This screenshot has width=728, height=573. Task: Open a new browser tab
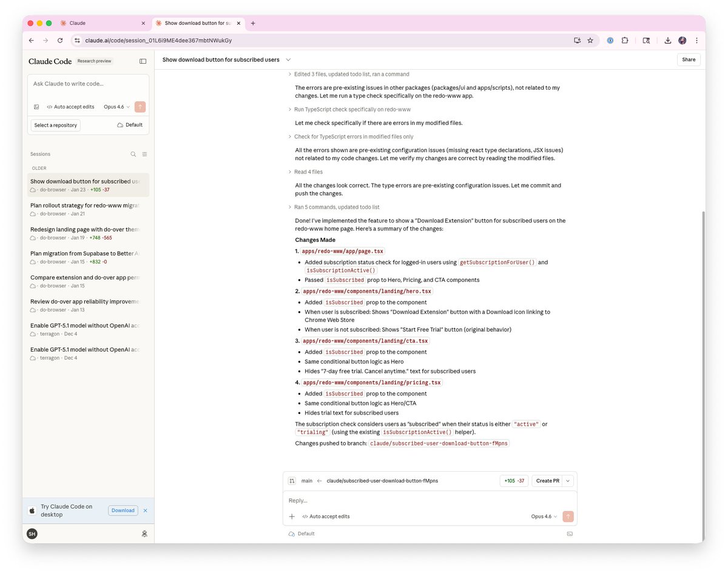pos(253,23)
